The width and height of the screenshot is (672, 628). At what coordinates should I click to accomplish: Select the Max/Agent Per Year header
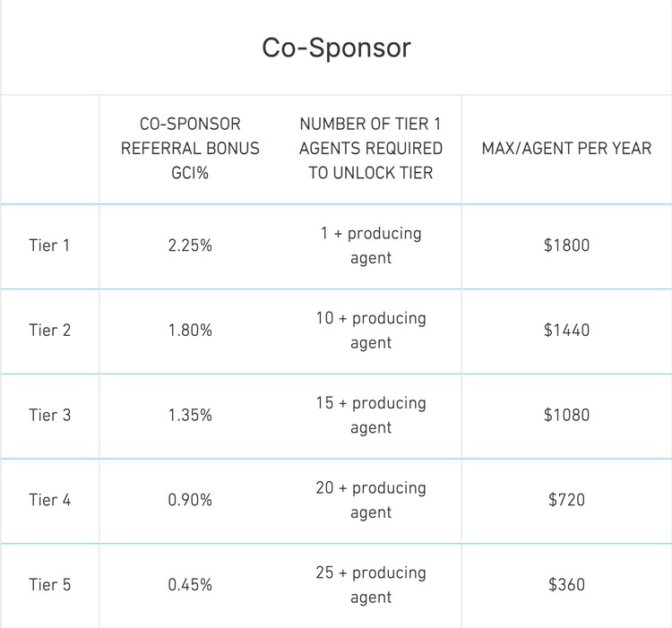pos(566,148)
